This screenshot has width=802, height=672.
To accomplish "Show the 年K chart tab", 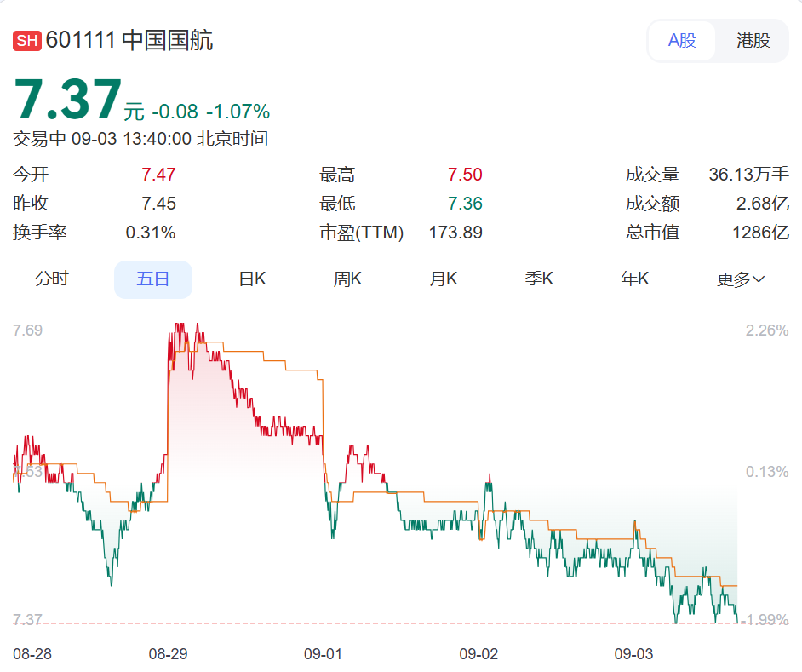I will [x=635, y=279].
